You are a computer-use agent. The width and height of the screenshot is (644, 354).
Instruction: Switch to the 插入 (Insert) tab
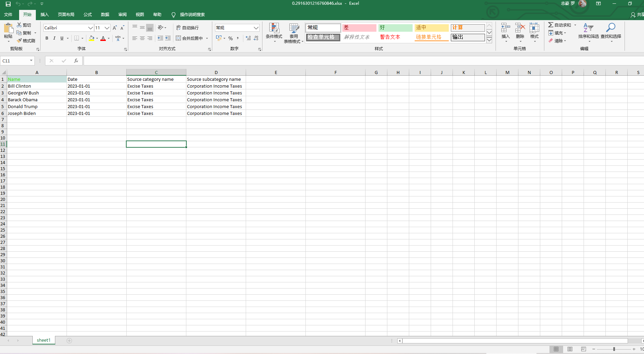pos(45,15)
